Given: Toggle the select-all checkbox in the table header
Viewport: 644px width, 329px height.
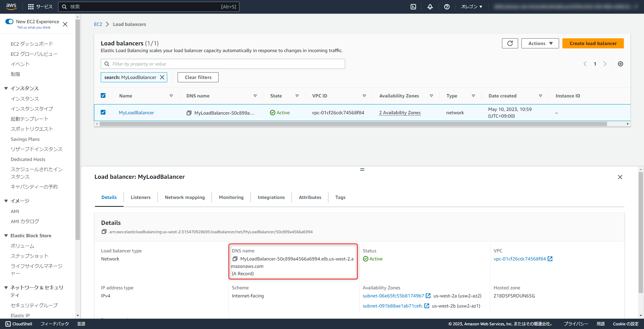Looking at the screenshot, I should pyautogui.click(x=103, y=95).
